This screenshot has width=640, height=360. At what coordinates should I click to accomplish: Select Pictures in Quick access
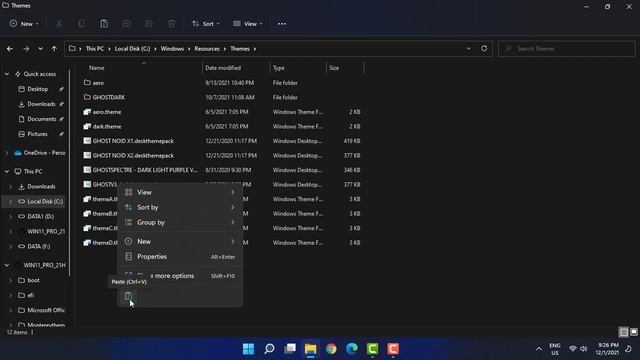38,134
